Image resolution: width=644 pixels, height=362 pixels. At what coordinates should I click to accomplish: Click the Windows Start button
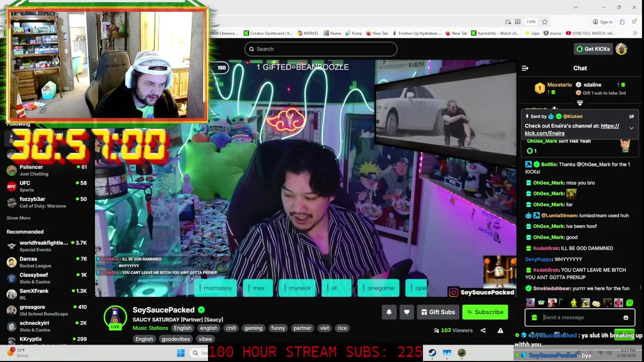click(181, 353)
